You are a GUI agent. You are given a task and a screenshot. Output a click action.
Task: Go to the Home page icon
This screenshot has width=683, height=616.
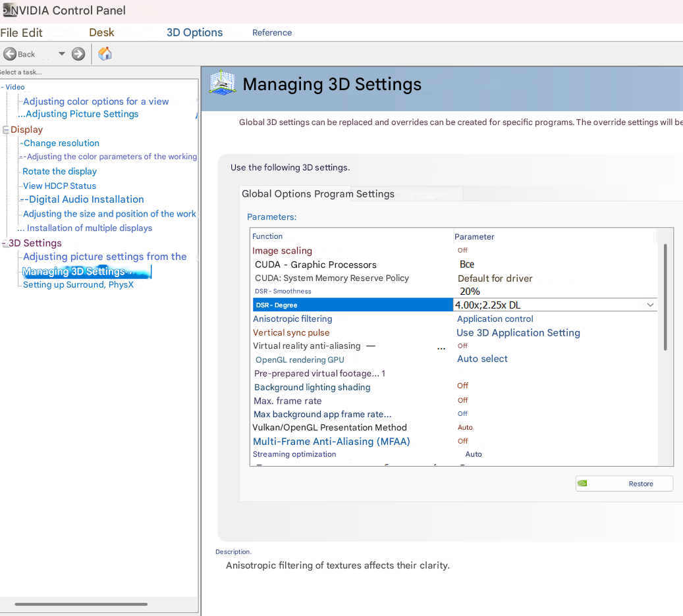pyautogui.click(x=105, y=54)
